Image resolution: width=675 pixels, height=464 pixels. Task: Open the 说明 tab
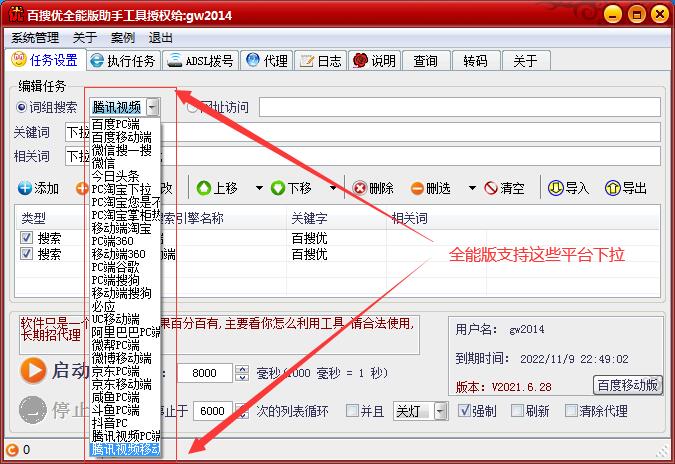375,61
